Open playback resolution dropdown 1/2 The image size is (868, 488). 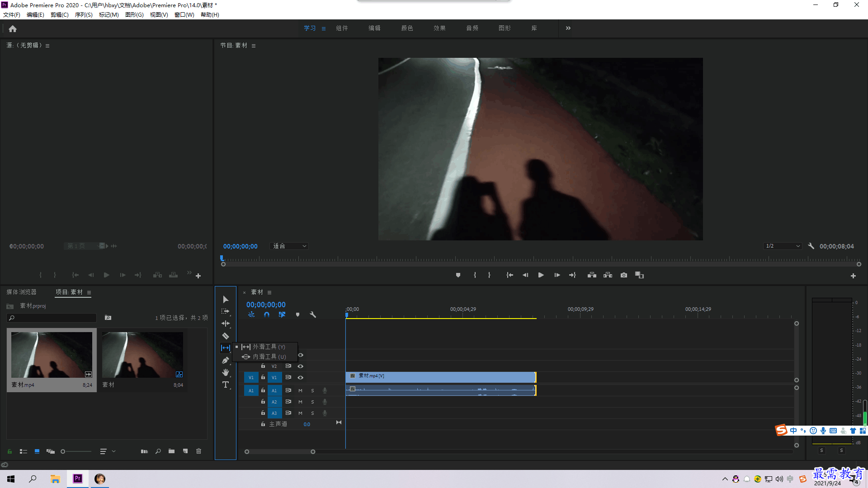[x=783, y=246]
